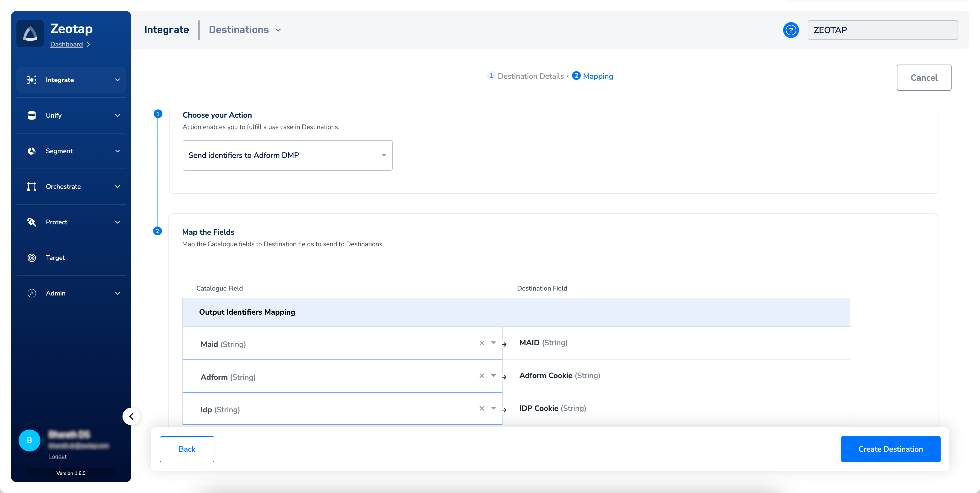Viewport: 980px width, 493px height.
Task: Expand the Maid catalogue field dropdown arrow
Action: click(x=494, y=343)
